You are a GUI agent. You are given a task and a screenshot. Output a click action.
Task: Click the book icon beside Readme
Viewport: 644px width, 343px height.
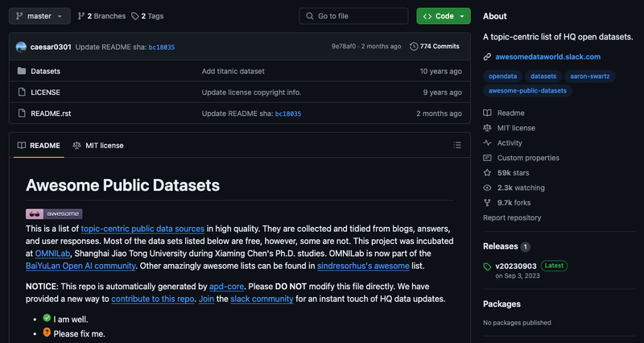point(487,113)
